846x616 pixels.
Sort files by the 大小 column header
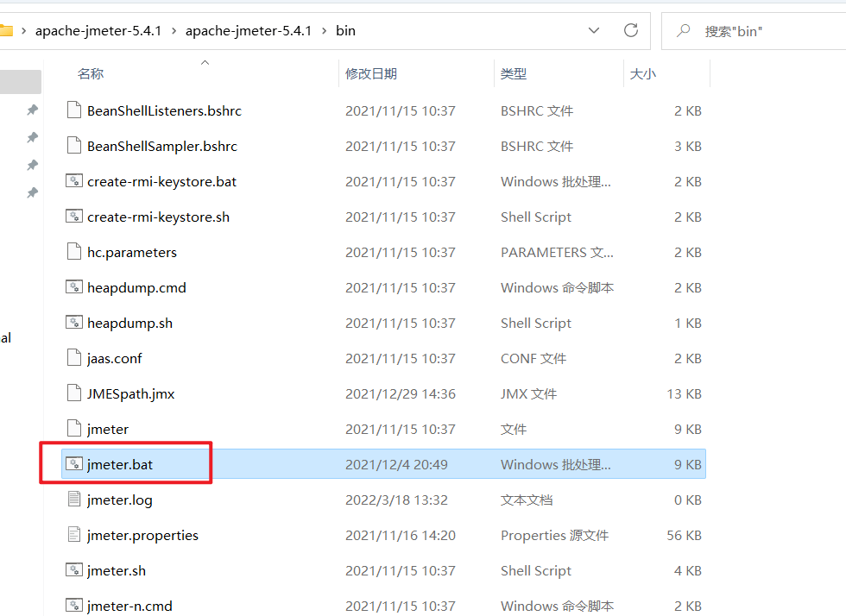pyautogui.click(x=643, y=74)
